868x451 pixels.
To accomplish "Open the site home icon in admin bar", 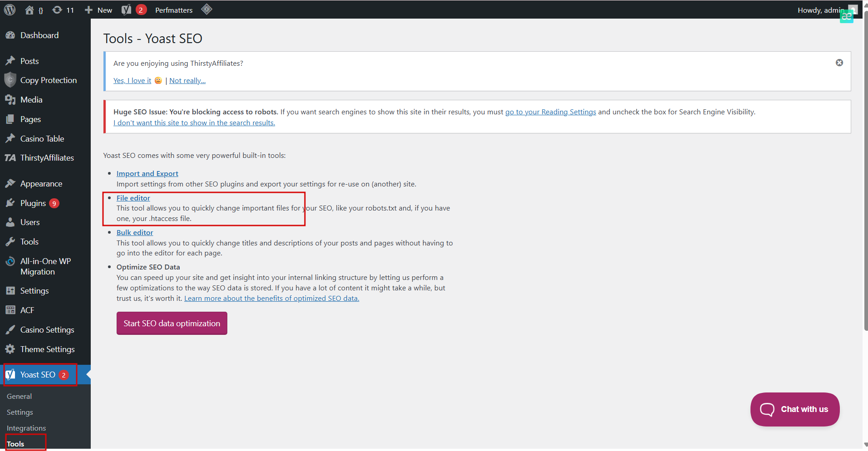I will point(29,10).
